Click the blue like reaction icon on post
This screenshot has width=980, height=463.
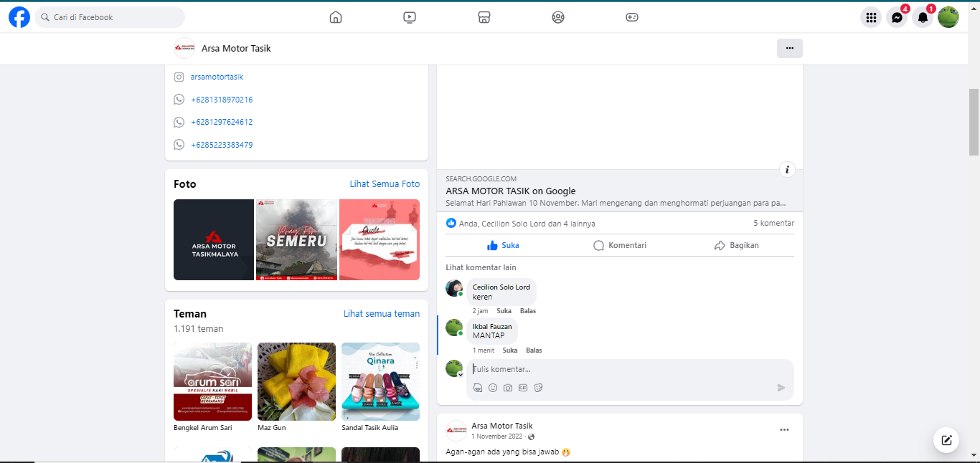click(x=451, y=223)
